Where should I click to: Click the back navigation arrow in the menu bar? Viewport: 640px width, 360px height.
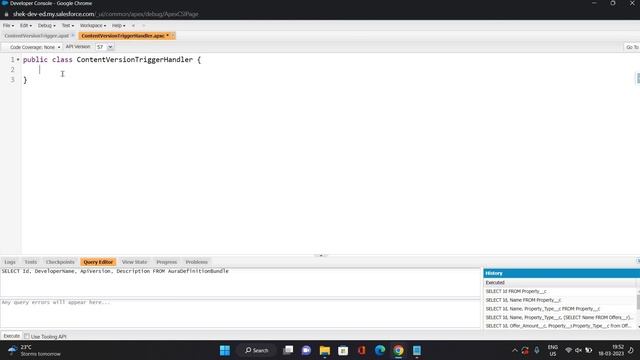133,25
